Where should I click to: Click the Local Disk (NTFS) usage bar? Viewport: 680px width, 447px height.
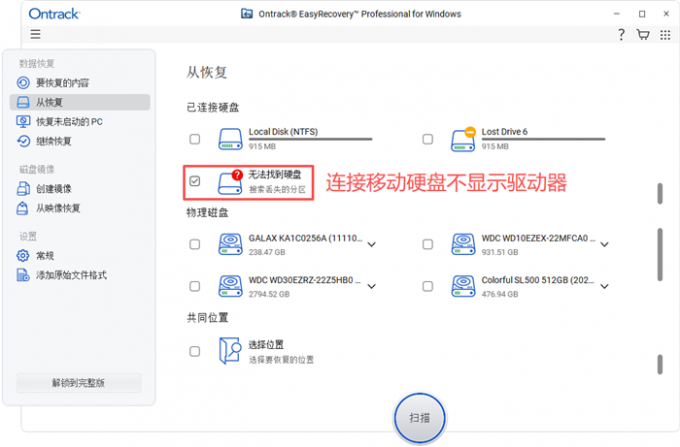[x=311, y=139]
